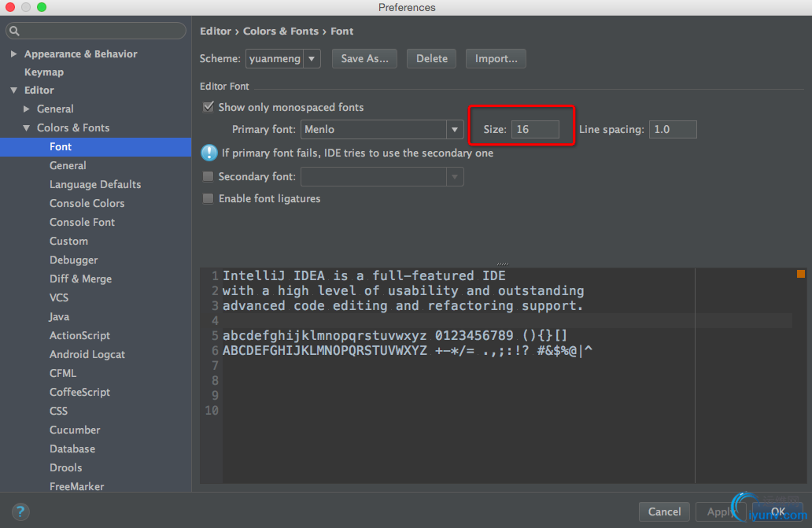Select Keymap in settings tree
The height and width of the screenshot is (528, 812).
(44, 72)
